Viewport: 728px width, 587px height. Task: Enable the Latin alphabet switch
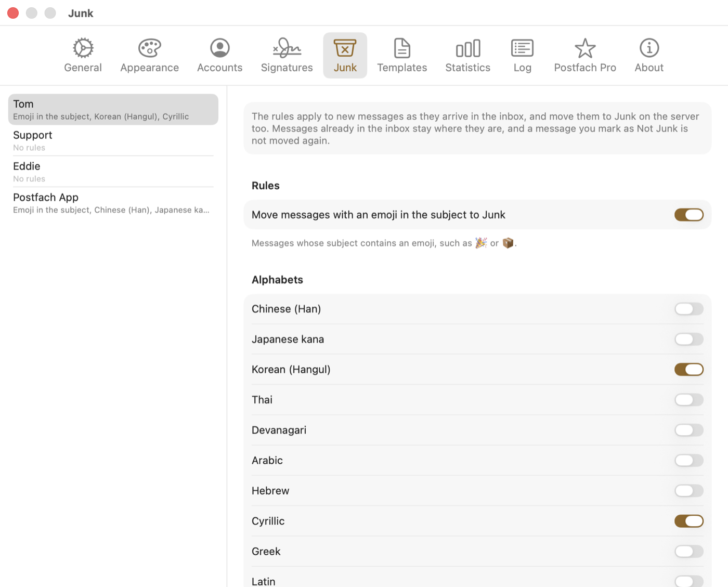[689, 581]
